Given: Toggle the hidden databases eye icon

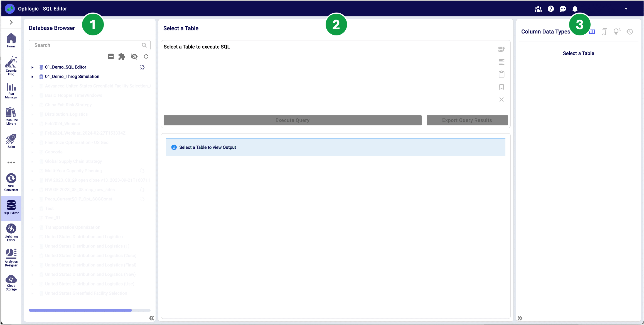Looking at the screenshot, I should coord(134,57).
